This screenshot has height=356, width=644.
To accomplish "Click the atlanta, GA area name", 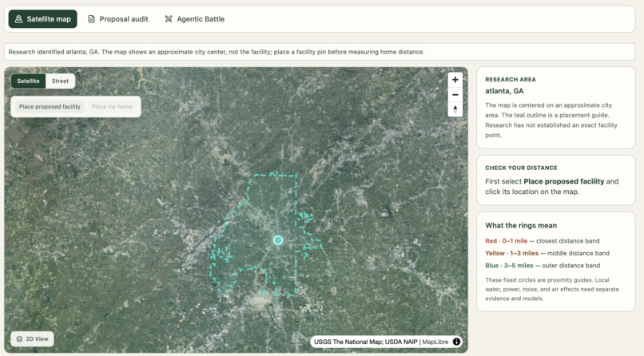I will coord(504,91).
